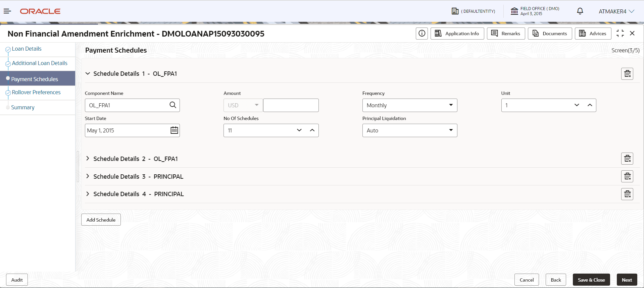Click the Oracle logo
Image resolution: width=644 pixels, height=288 pixels.
coord(40,11)
